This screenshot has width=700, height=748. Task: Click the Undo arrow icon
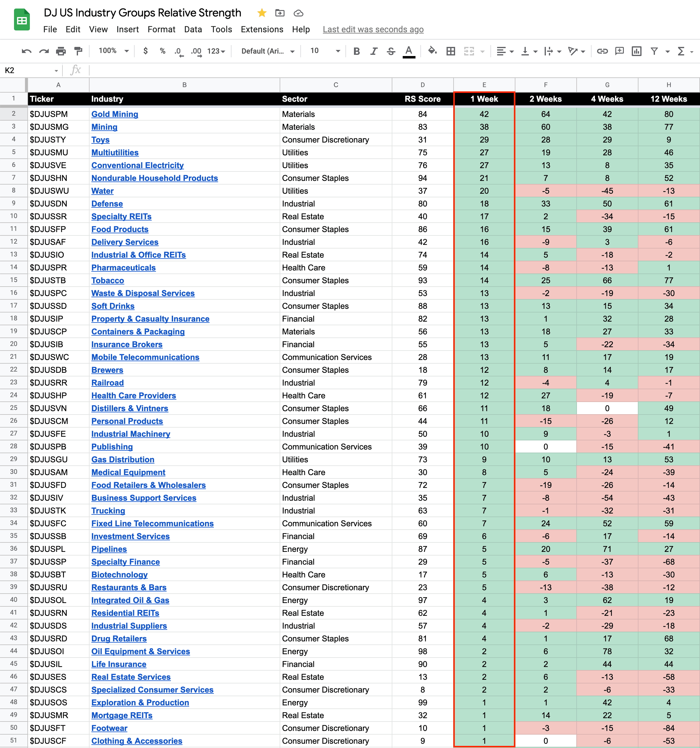pos(26,51)
